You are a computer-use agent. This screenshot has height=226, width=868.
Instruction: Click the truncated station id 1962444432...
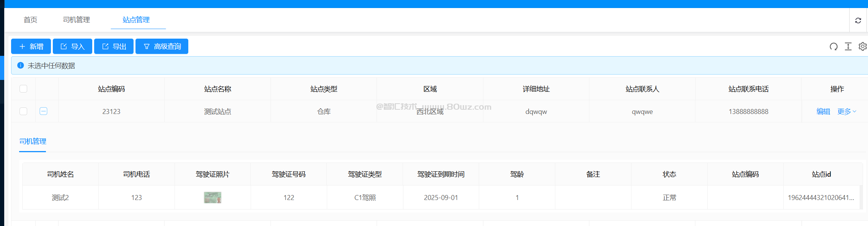(821, 198)
